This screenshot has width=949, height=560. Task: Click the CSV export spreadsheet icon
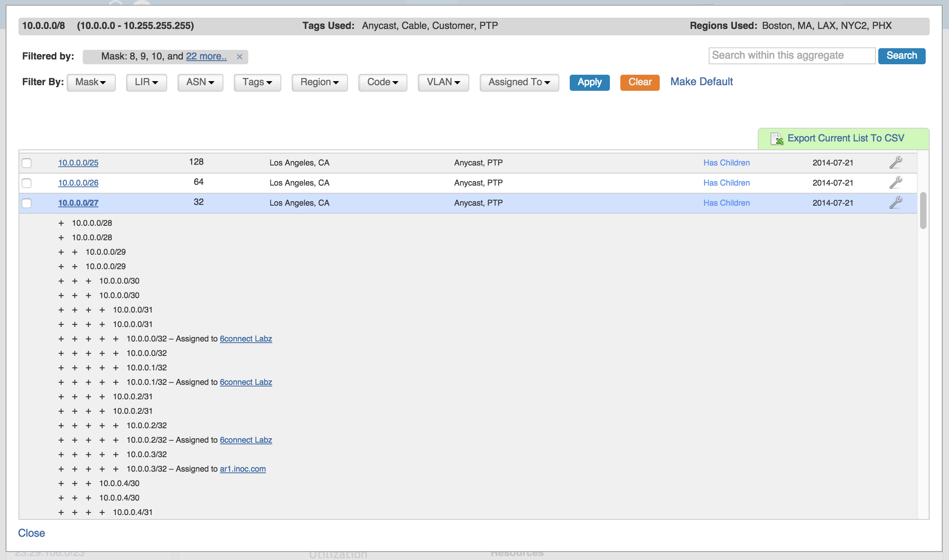tap(777, 139)
